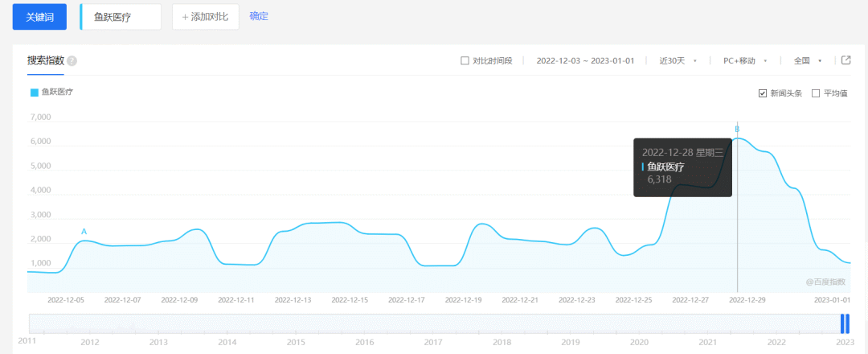Click the 确定 link
Viewport: 868px width, 354px height.
[259, 16]
